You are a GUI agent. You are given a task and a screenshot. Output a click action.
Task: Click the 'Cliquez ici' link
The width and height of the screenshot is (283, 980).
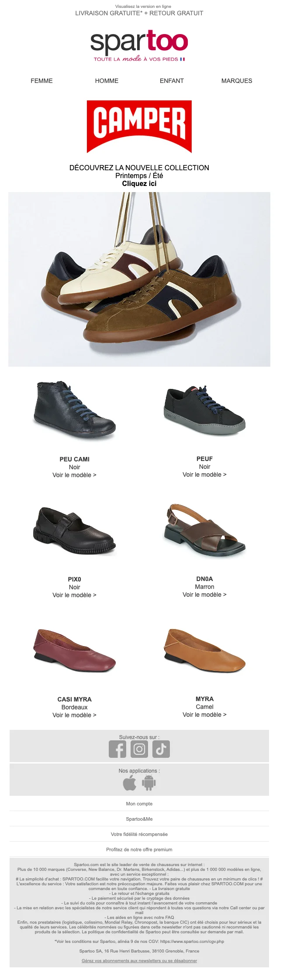pos(139,184)
